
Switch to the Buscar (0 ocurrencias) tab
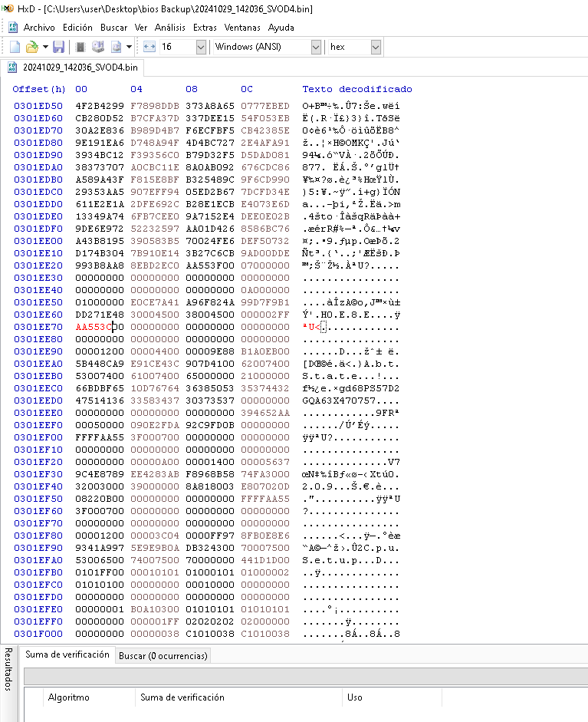(x=163, y=656)
